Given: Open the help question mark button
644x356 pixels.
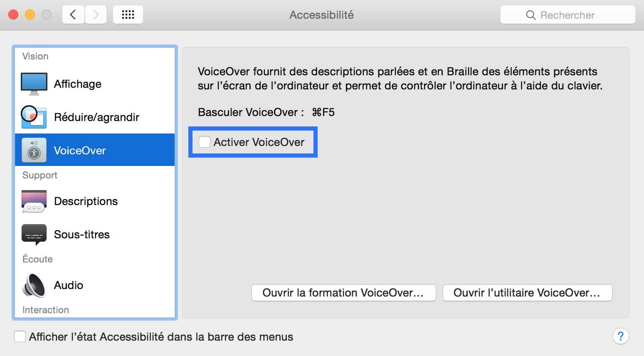Looking at the screenshot, I should (x=620, y=336).
